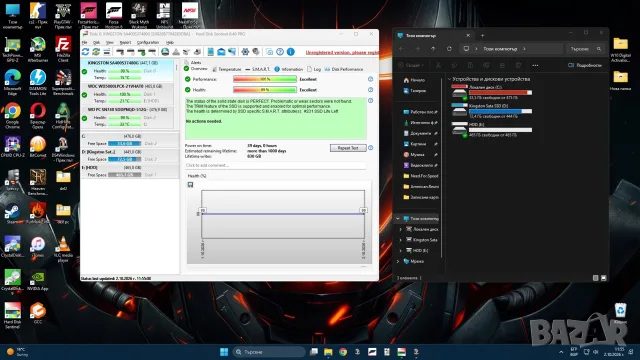Screen dimensions: 640x360
Task: Open the VLC media player desktop shortcut
Action: [63, 249]
